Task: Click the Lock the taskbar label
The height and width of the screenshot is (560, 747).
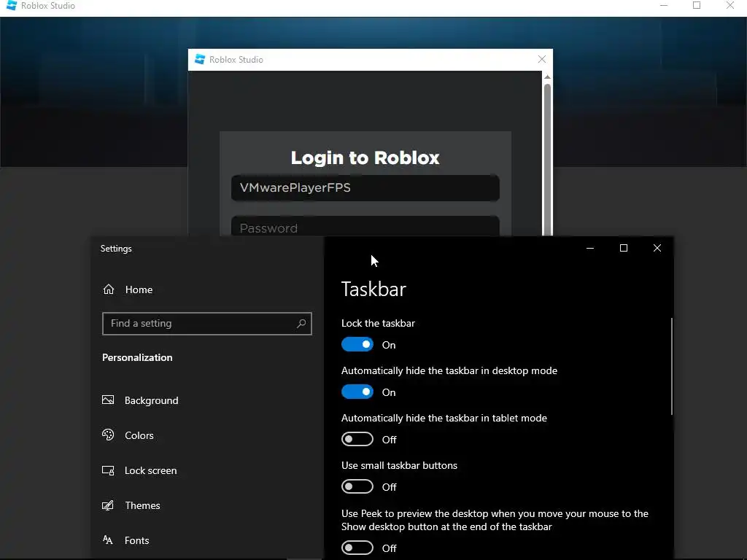Action: pos(378,323)
